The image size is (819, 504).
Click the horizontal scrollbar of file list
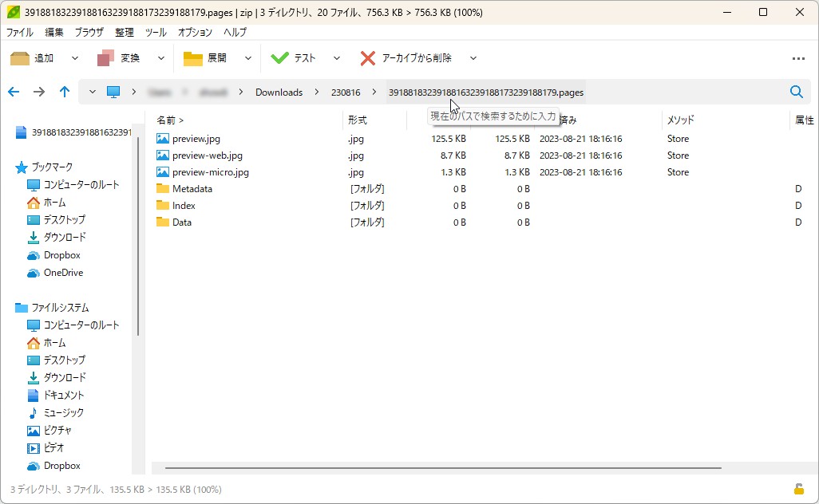[x=443, y=468]
